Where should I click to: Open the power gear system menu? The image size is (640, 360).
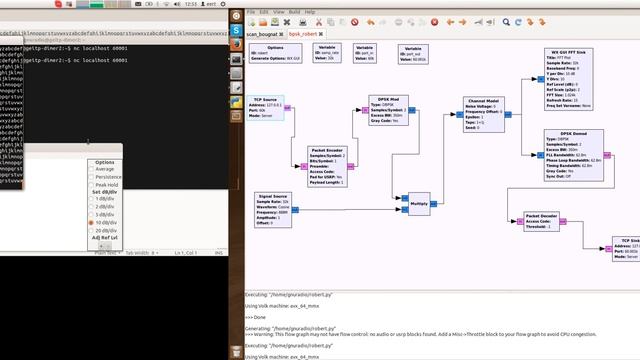(x=223, y=4)
